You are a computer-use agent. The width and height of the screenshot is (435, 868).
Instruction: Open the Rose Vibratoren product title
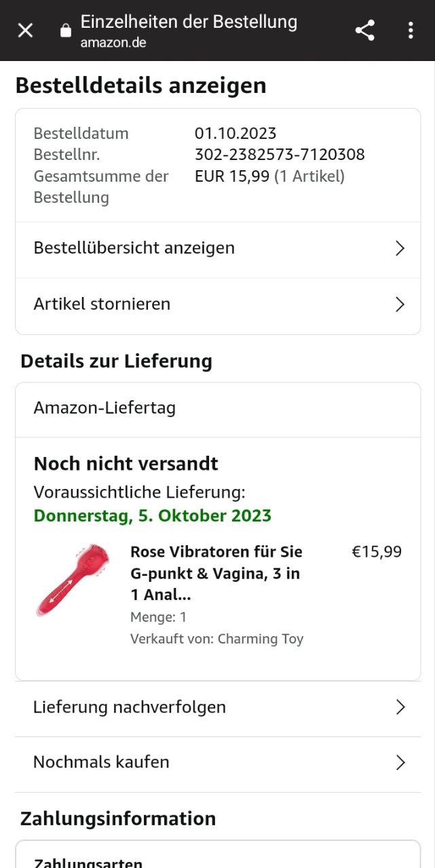coord(216,573)
